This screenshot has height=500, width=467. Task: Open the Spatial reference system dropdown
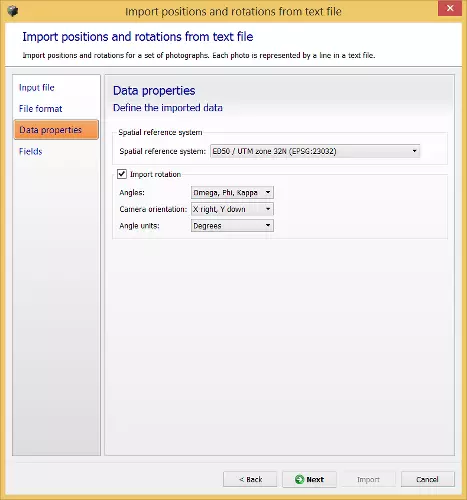[x=315, y=151]
